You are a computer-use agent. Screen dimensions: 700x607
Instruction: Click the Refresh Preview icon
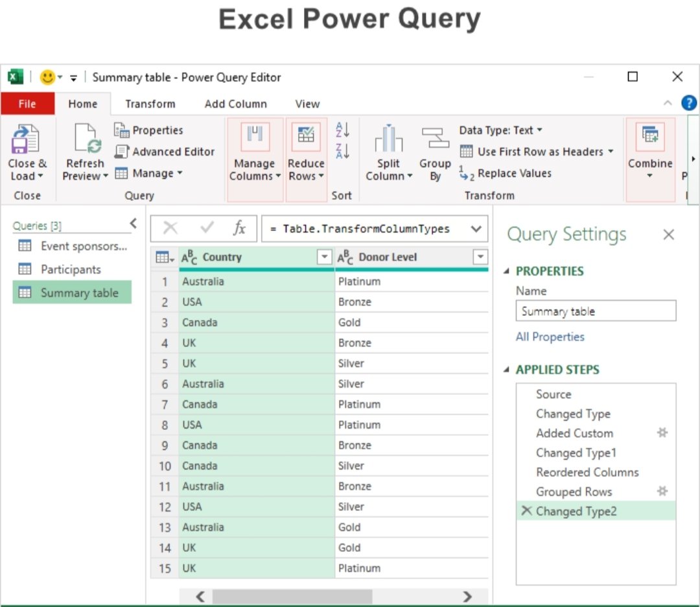tap(87, 138)
